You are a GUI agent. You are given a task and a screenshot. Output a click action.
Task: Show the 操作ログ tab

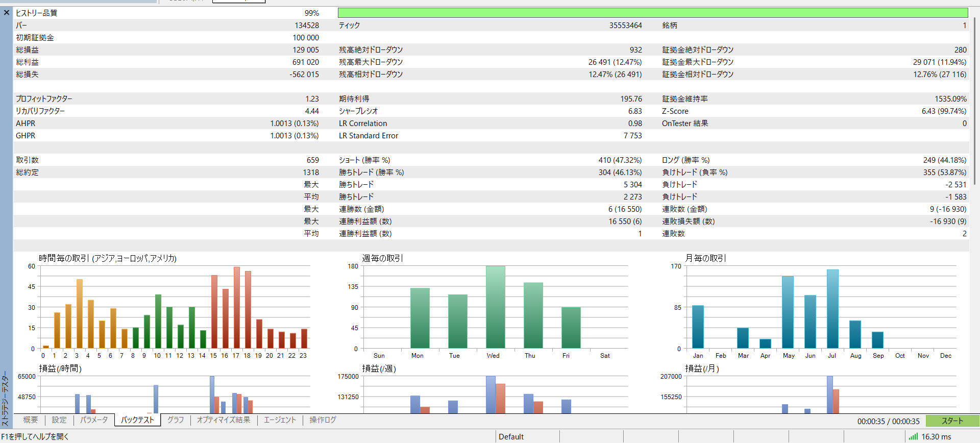pos(323,420)
